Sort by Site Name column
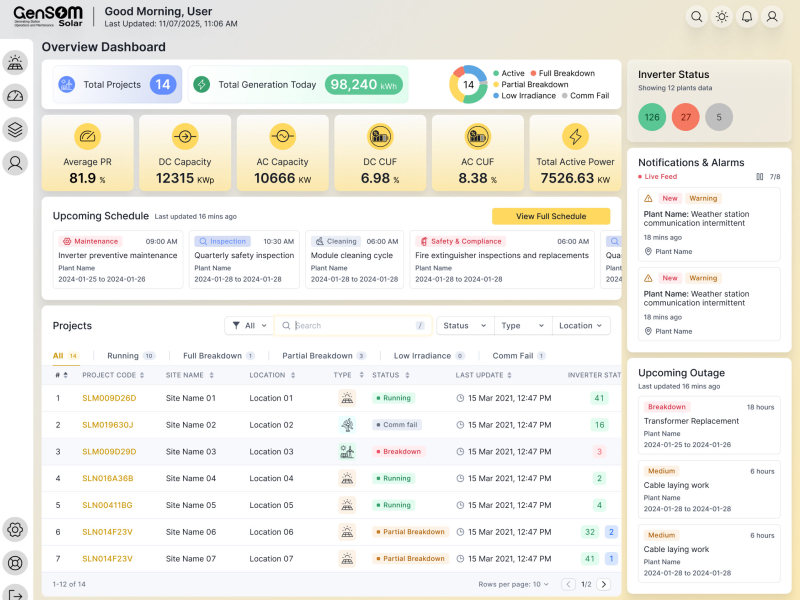The height and width of the screenshot is (600, 800). pyautogui.click(x=190, y=375)
